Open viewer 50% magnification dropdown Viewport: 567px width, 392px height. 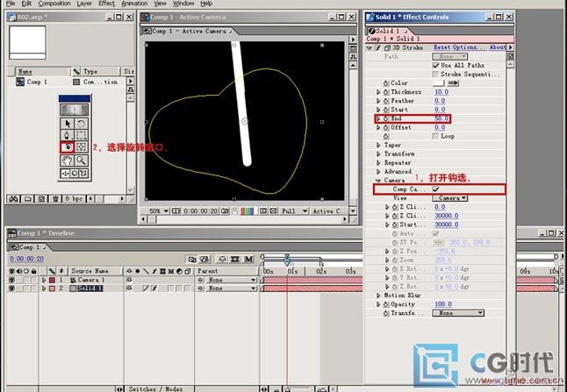159,210
